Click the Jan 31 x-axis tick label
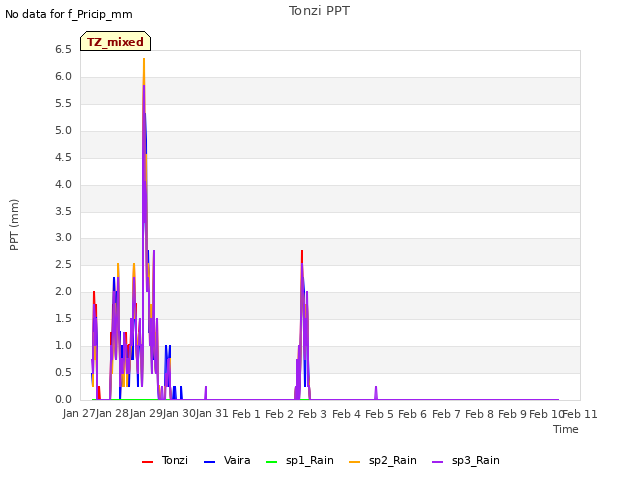Image resolution: width=640 pixels, height=480 pixels. coord(212,414)
